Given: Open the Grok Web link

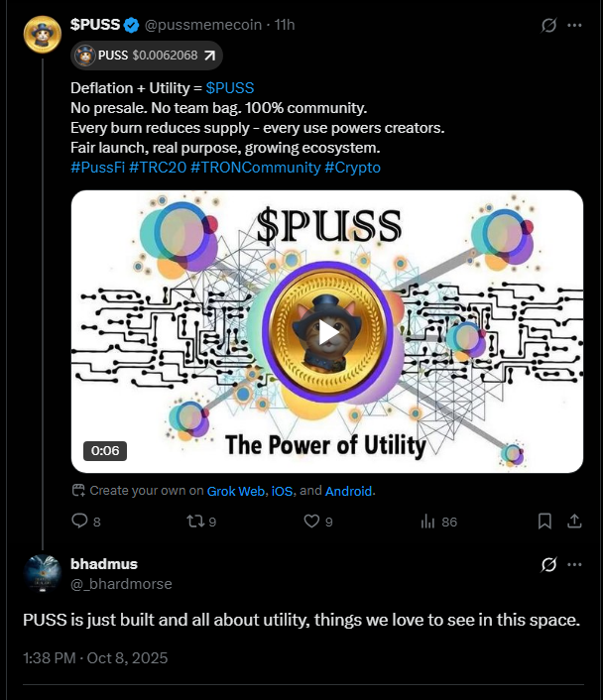Looking at the screenshot, I should coord(236,491).
